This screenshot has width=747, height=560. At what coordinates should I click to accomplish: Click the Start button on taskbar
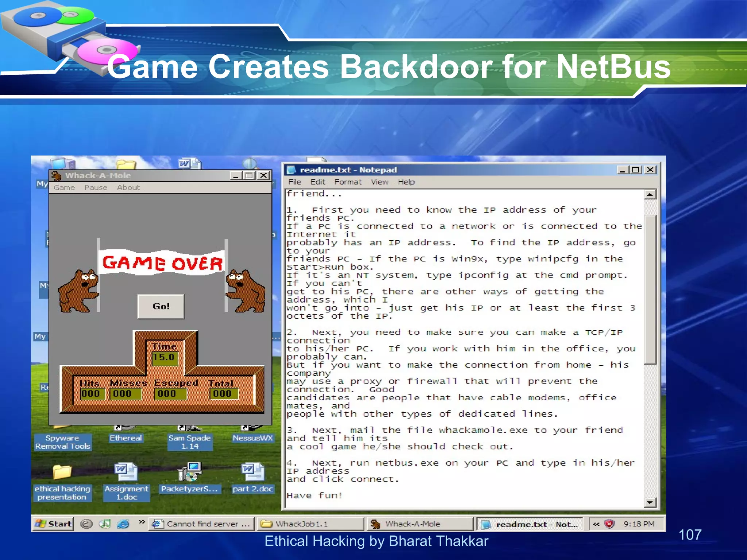tap(53, 524)
